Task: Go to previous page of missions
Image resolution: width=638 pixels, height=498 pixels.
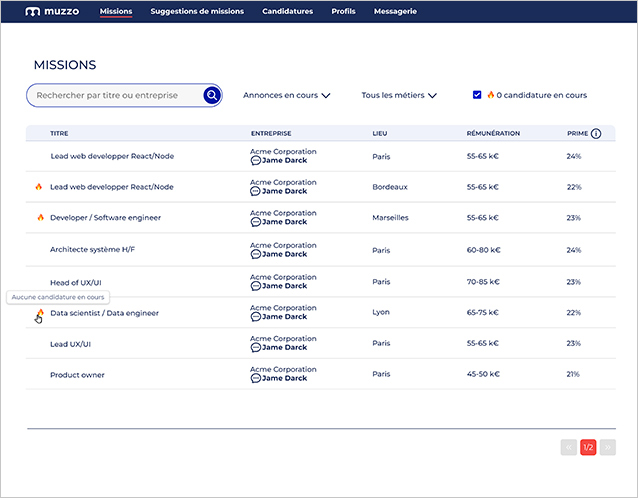Action: click(x=569, y=448)
